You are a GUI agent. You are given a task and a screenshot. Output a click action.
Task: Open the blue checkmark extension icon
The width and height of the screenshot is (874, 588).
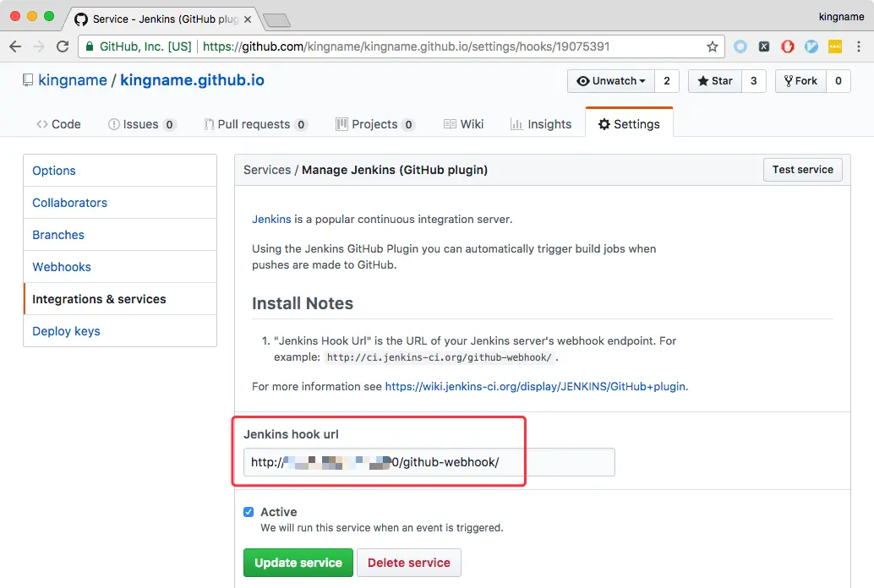pyautogui.click(x=811, y=46)
